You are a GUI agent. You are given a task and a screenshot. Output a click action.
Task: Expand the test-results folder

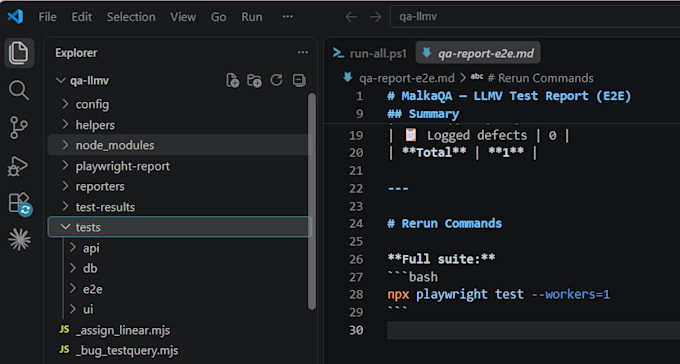180,207
